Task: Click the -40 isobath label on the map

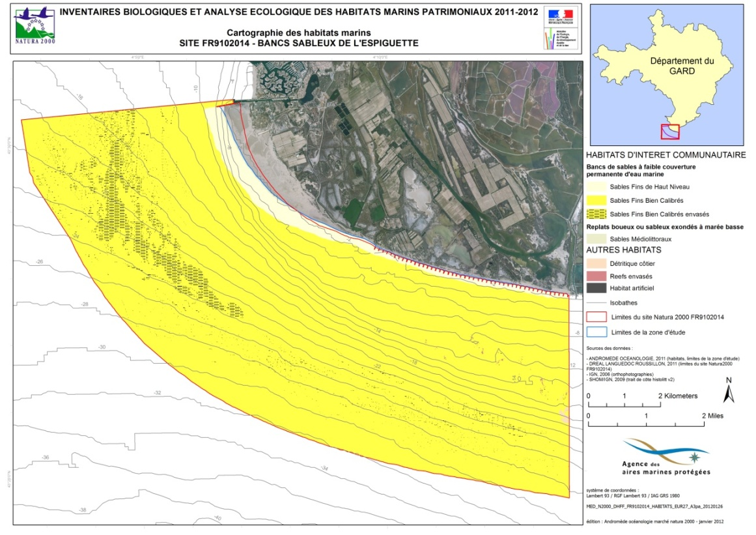Action: pyautogui.click(x=218, y=518)
